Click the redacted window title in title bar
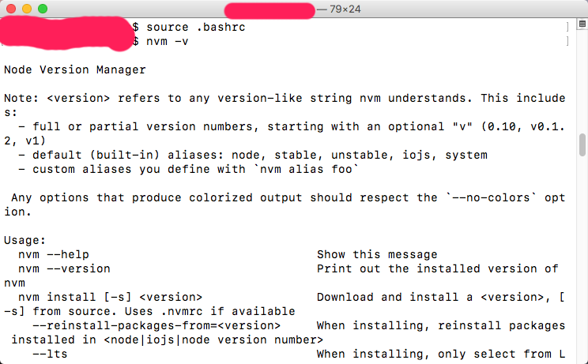The width and height of the screenshot is (588, 364). coord(269,10)
